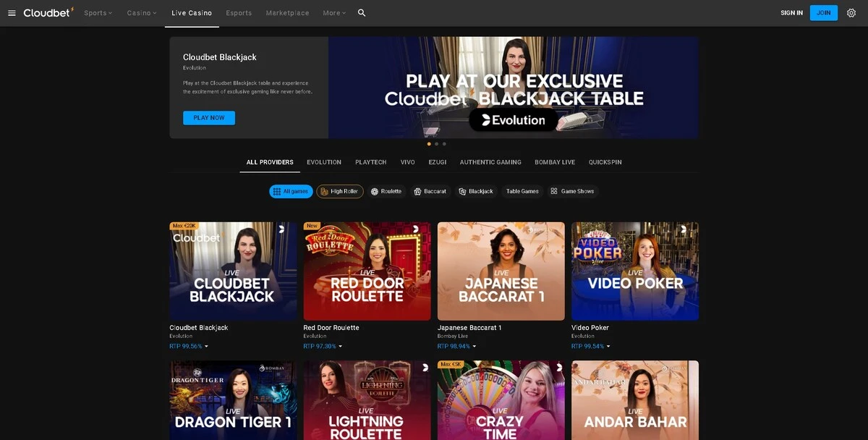Select the ALL PROVIDERS tab
The width and height of the screenshot is (868, 440).
pos(270,162)
